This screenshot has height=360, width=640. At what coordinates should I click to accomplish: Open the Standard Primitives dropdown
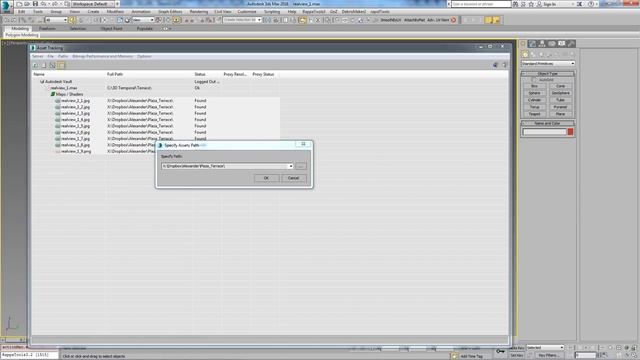click(x=548, y=64)
